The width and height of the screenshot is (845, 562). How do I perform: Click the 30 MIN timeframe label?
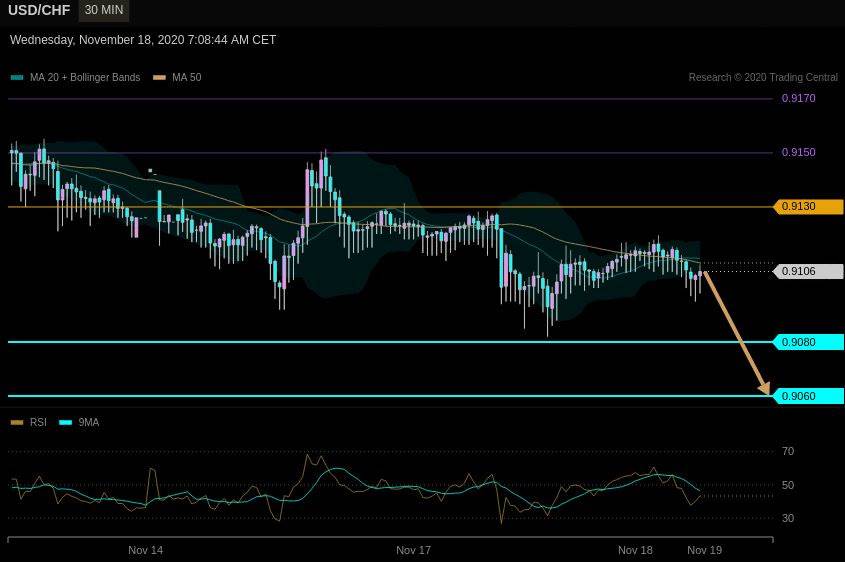pyautogui.click(x=103, y=10)
